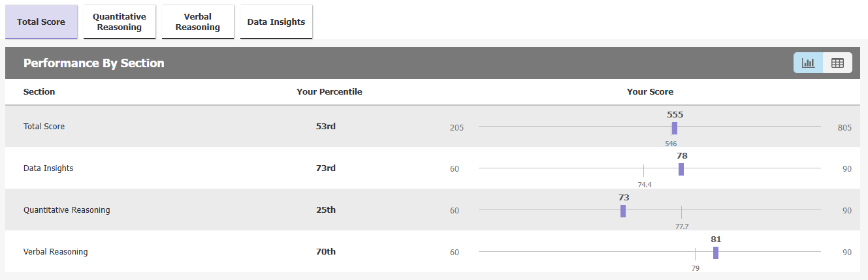
Task: Switch to table view icon
Action: [837, 63]
